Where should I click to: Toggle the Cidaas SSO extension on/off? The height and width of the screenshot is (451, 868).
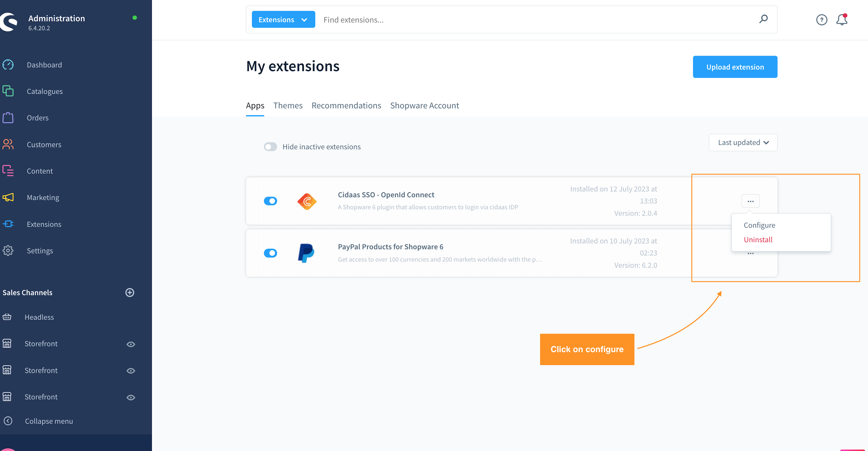point(270,200)
